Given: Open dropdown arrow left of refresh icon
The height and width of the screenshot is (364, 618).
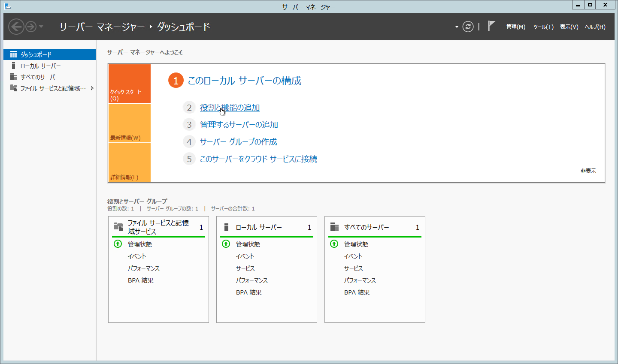Looking at the screenshot, I should 457,27.
